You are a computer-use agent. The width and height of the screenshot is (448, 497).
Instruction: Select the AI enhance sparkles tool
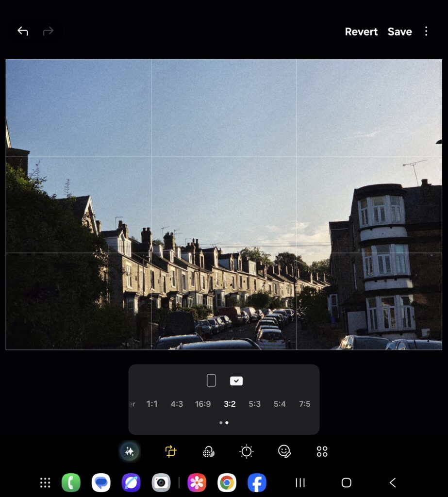point(130,451)
